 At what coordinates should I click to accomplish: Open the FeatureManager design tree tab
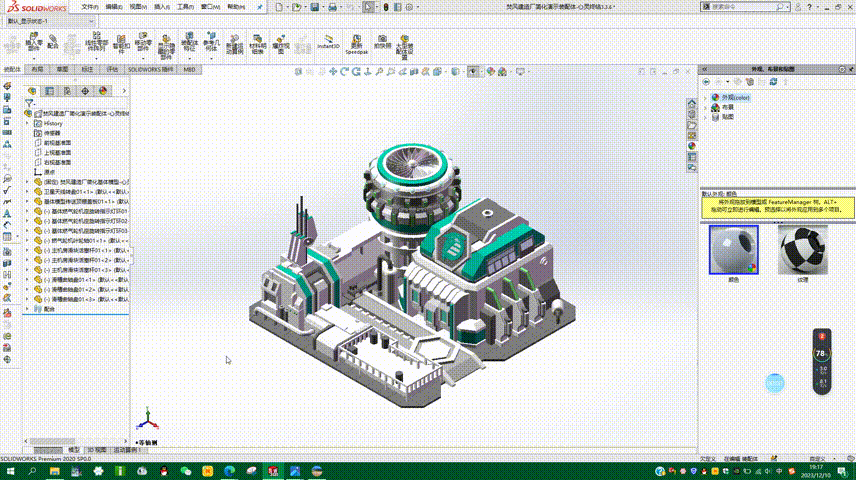tap(32, 91)
